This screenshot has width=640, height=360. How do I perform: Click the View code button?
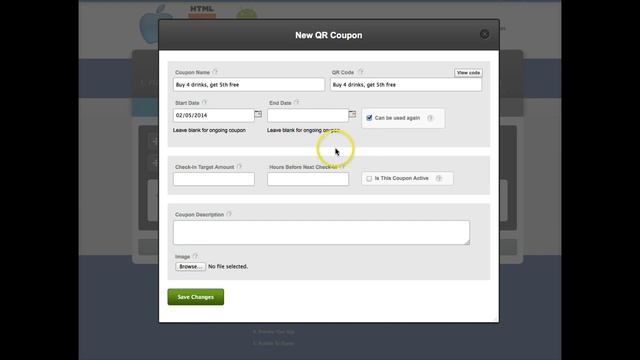(468, 73)
